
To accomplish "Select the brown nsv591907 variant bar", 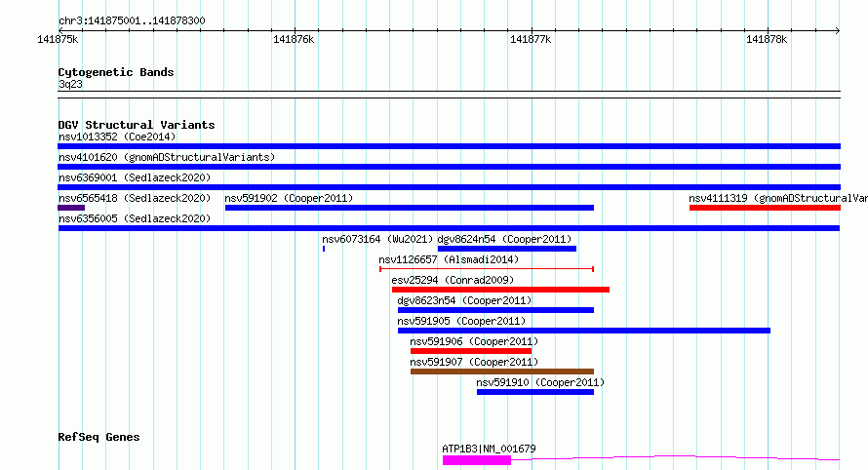I will pos(502,372).
